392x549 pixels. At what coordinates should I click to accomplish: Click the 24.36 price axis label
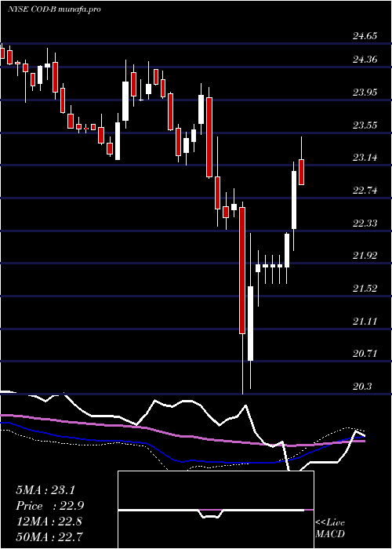[365, 60]
